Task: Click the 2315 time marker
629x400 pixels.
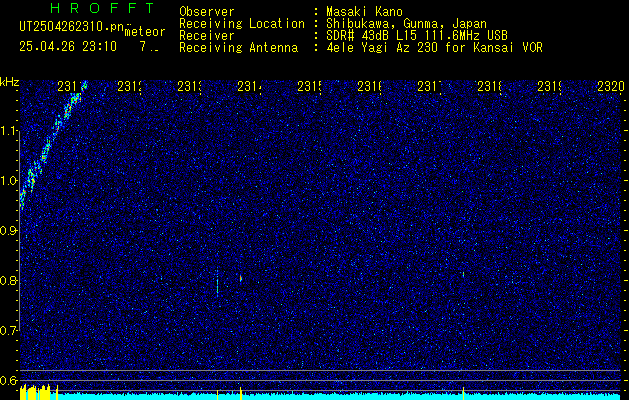Action: click(309, 87)
